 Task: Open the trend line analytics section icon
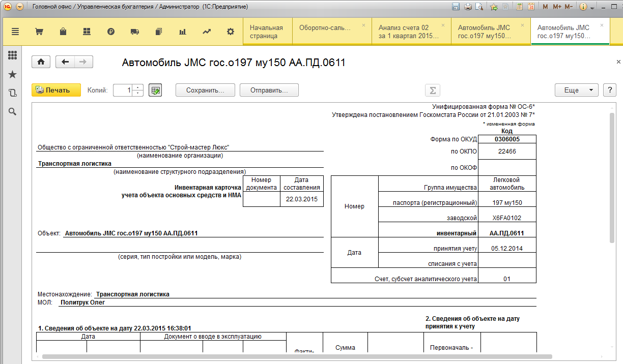click(x=206, y=32)
